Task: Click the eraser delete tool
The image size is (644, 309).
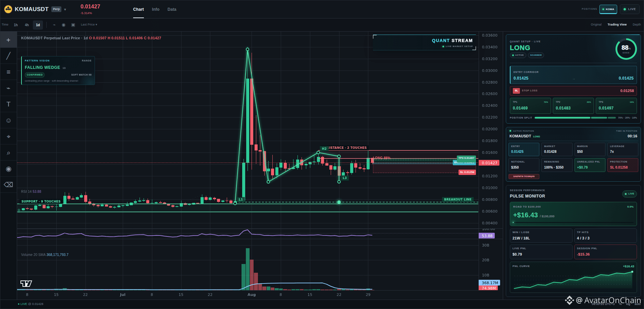Action: pos(8,185)
